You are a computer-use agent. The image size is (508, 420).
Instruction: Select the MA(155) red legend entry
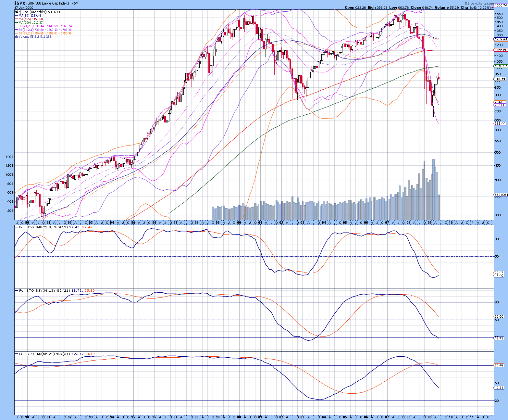click(29, 19)
